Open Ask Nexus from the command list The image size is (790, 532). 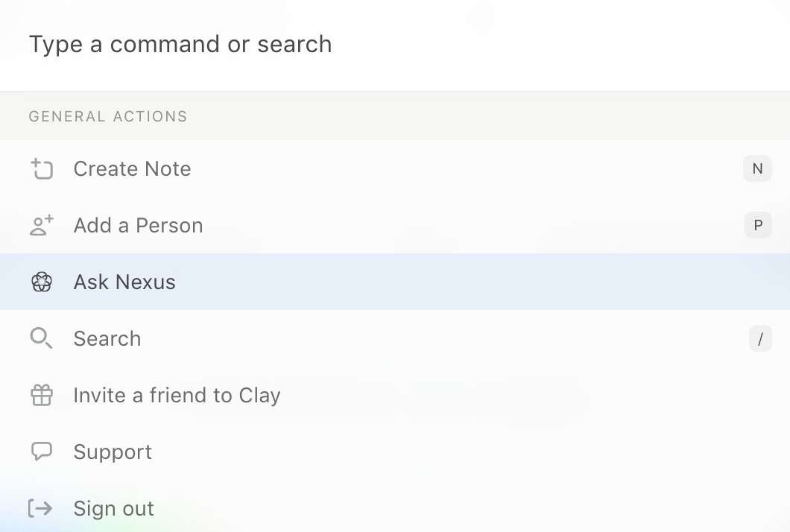[124, 282]
